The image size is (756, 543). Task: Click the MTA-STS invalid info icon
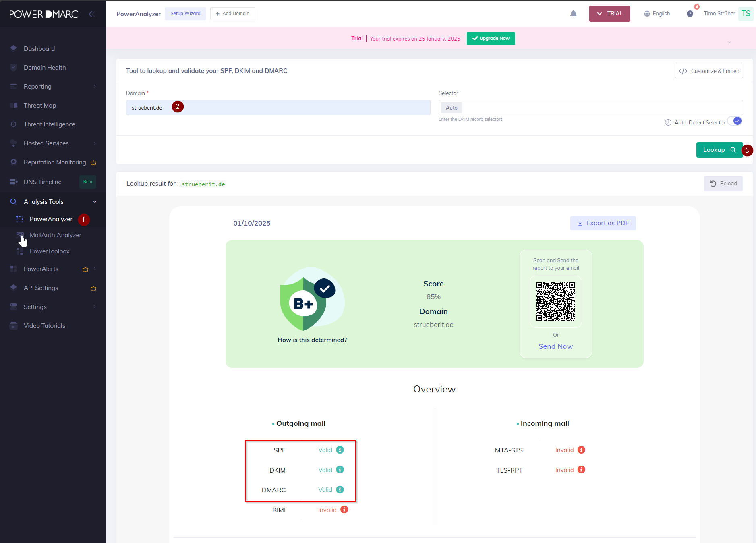(581, 450)
